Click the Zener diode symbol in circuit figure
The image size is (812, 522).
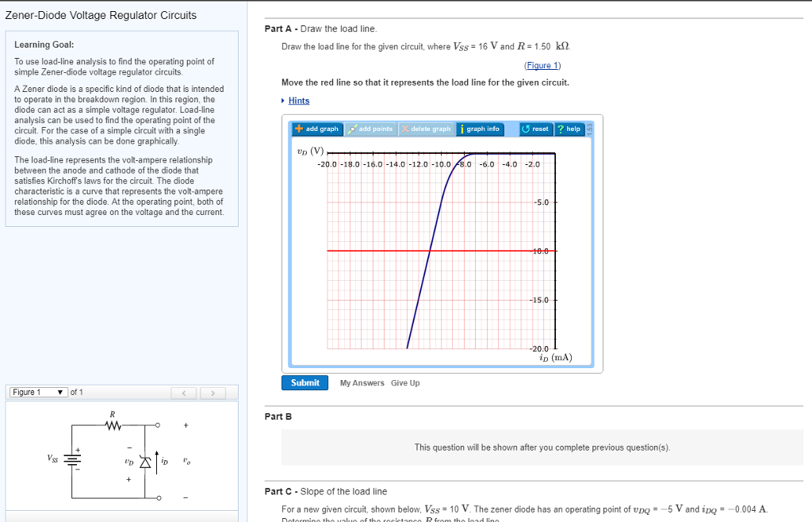point(144,462)
